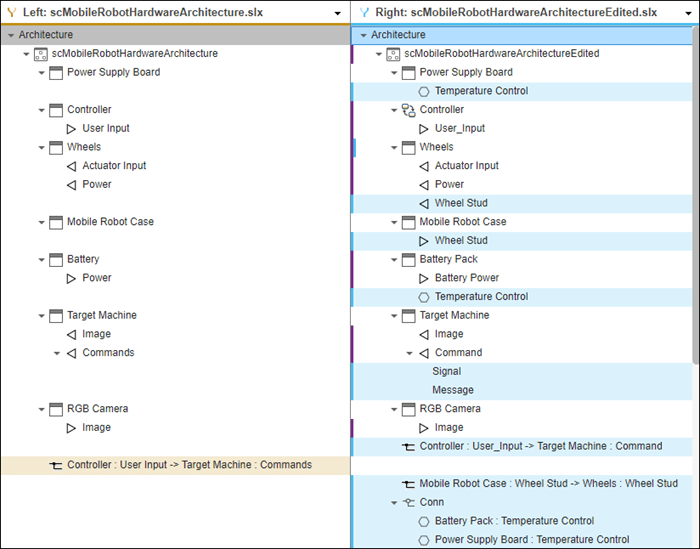Select the Signal item under Command
The width and height of the screenshot is (700, 549).
pyautogui.click(x=446, y=371)
